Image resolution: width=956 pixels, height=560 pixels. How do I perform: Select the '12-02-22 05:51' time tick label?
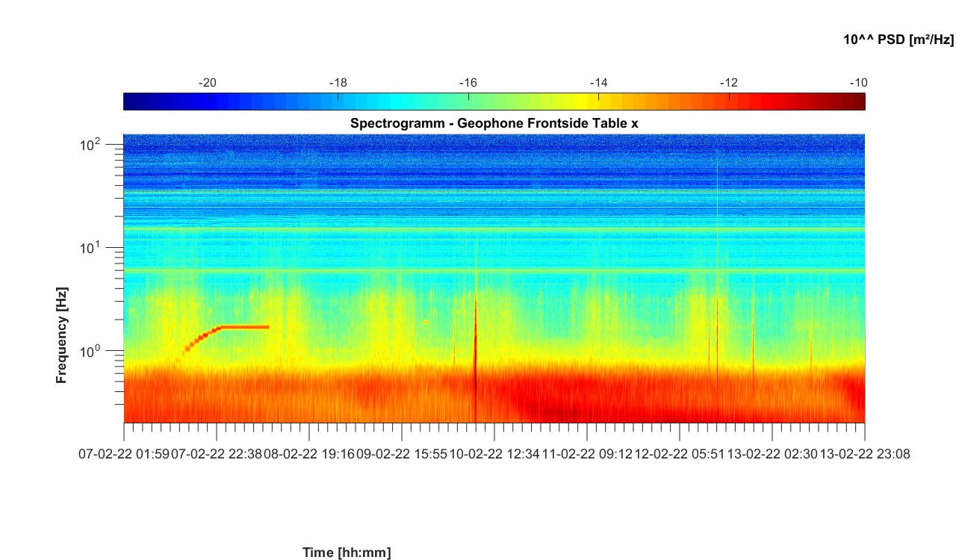point(680,453)
